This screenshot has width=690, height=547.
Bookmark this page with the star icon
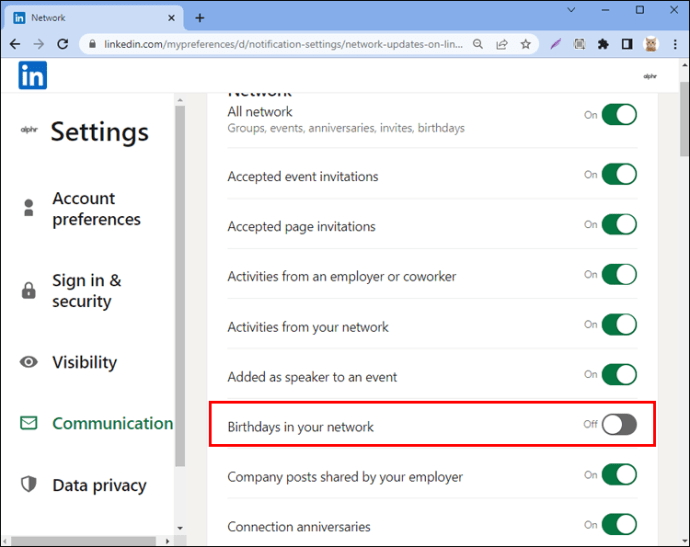pyautogui.click(x=526, y=44)
